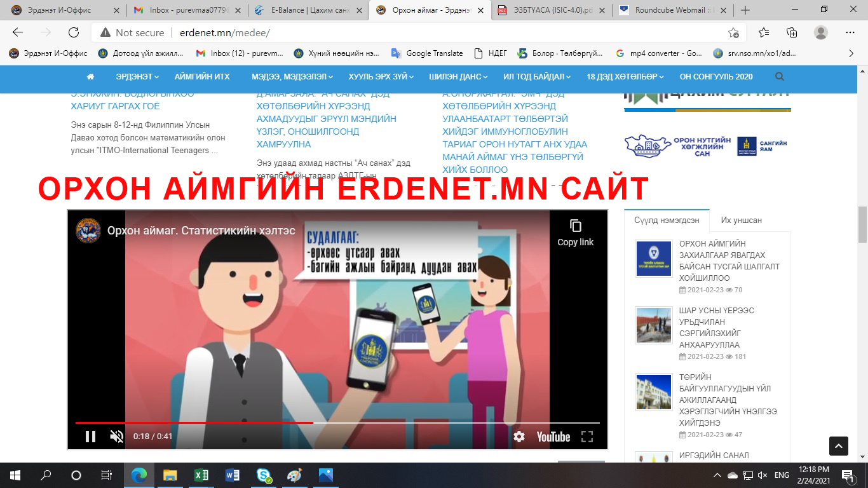868x488 pixels.
Task: Expand the ЭРДЭНЭТ navigation dropdown
Action: click(137, 77)
